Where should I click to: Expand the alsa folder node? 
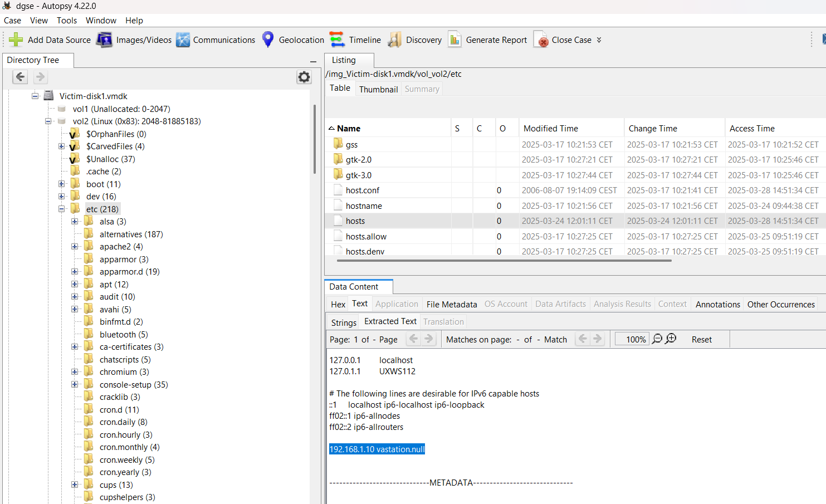click(x=75, y=221)
